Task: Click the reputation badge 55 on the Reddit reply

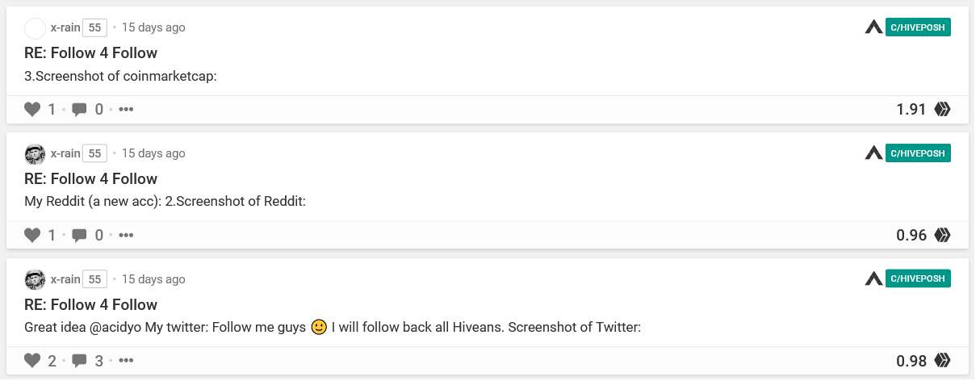Action: coord(94,153)
